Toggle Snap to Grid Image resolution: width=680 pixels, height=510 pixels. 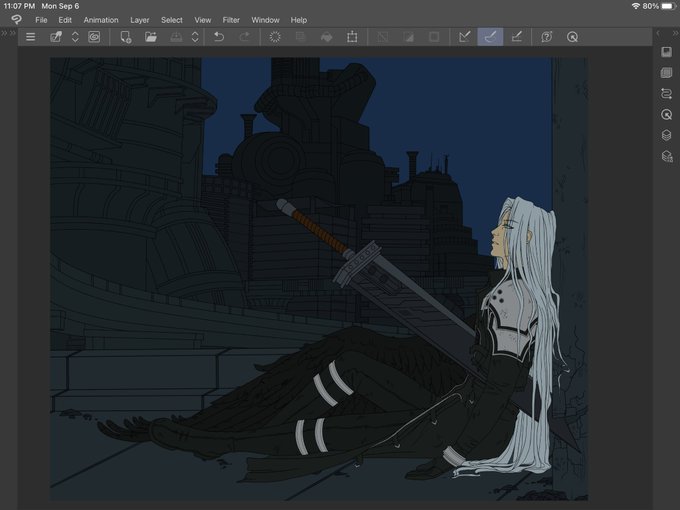pos(516,37)
